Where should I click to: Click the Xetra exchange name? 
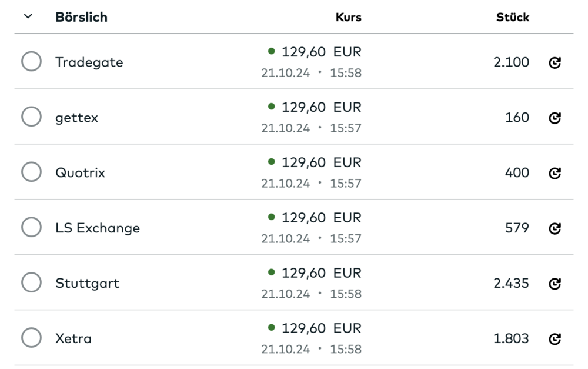(x=73, y=339)
